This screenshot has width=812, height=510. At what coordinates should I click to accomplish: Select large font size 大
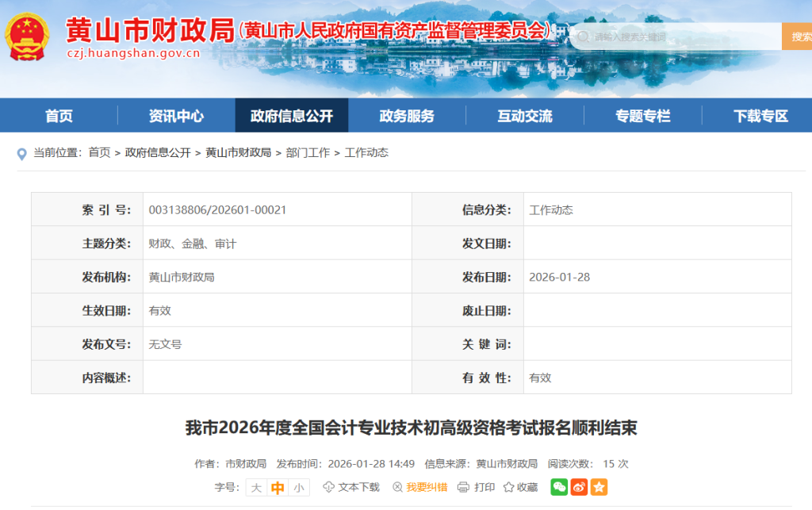256,488
